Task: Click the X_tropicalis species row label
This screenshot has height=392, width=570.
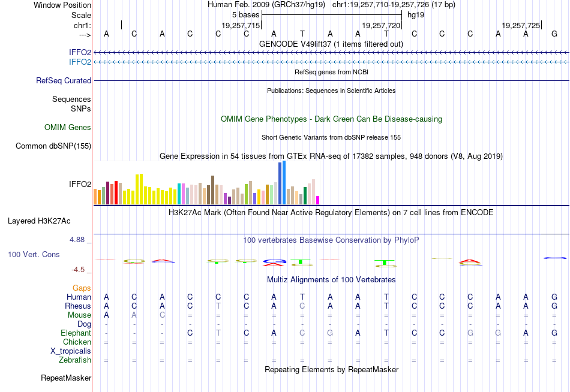Action: 71,351
